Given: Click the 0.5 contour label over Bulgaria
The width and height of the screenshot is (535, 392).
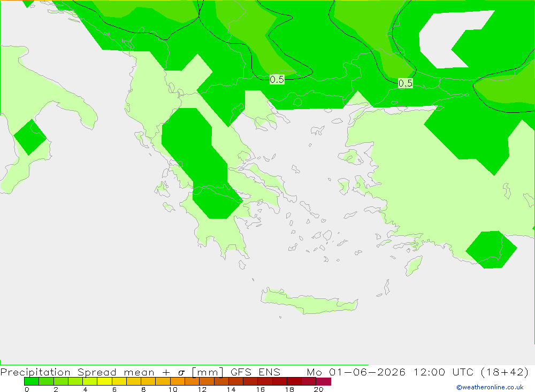Looking at the screenshot, I should 277,80.
